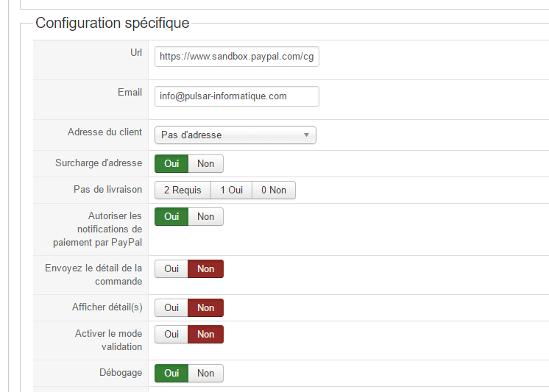Turn on Activer le mode validation
549x392 pixels.
(171, 335)
